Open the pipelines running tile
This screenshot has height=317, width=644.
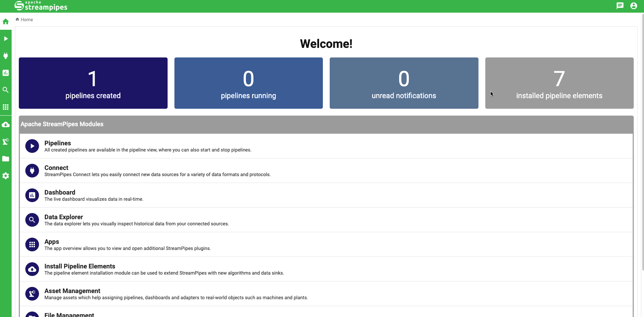tap(248, 83)
